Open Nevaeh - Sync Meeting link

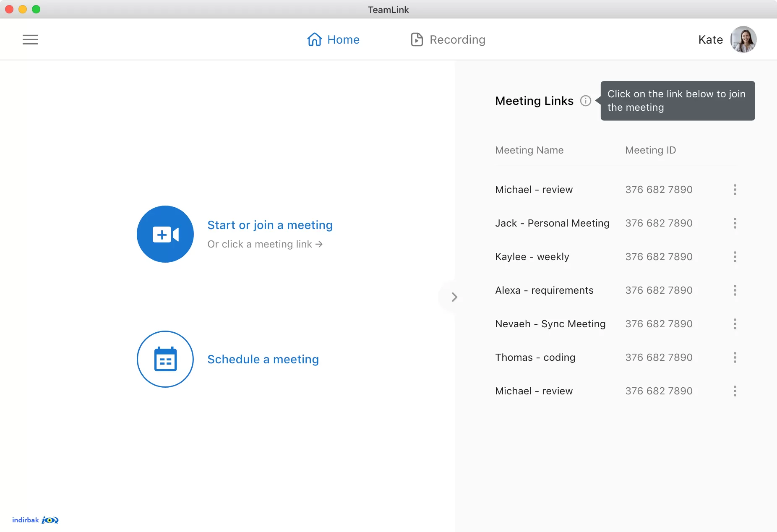click(x=550, y=324)
